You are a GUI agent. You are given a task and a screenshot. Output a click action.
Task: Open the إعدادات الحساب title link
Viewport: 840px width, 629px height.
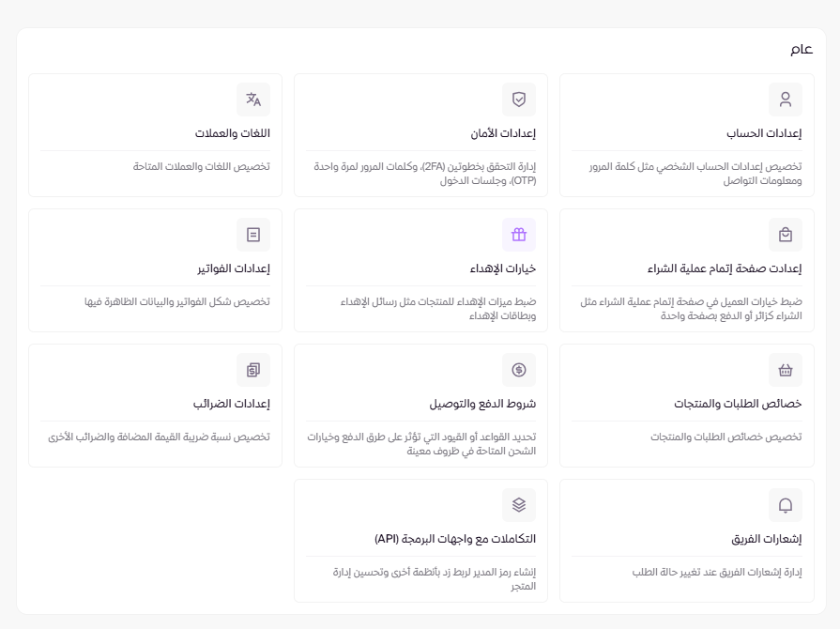(x=764, y=133)
